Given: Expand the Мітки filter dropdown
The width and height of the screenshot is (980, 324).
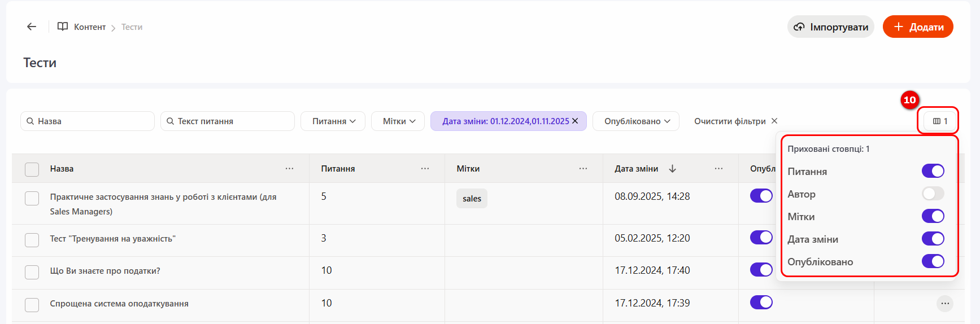Looking at the screenshot, I should (398, 121).
